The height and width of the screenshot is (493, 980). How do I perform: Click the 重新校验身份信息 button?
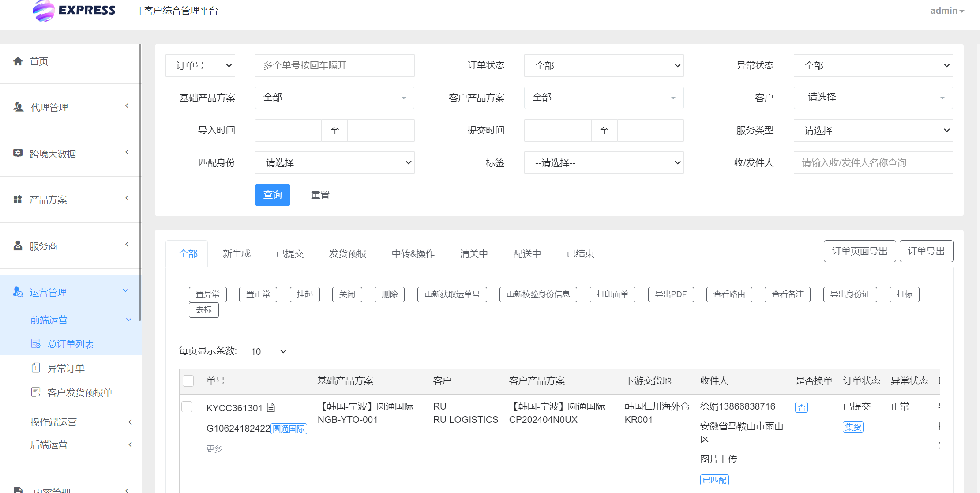pos(538,294)
